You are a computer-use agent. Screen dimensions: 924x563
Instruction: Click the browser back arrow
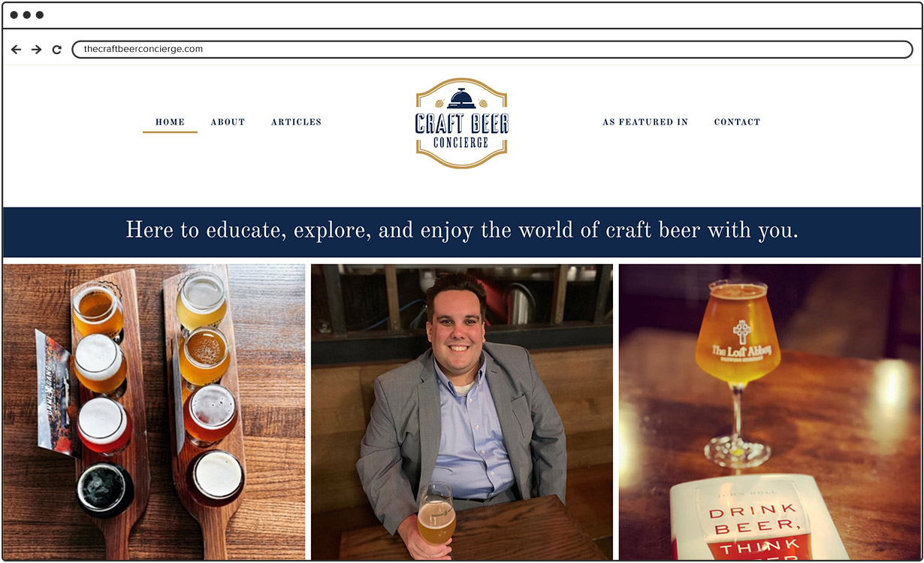(16, 50)
